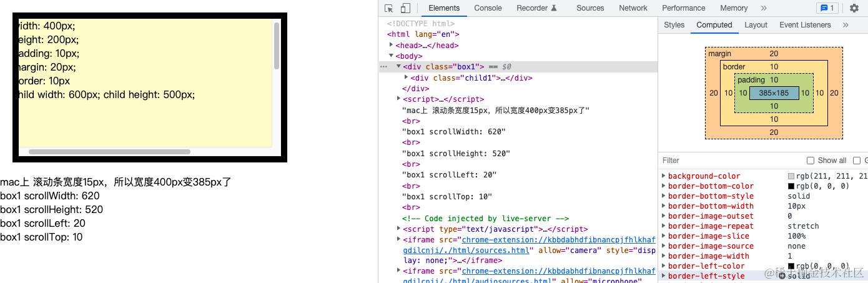Click the border-image-repeat value stretch
The width and height of the screenshot is (868, 283).
click(803, 226)
